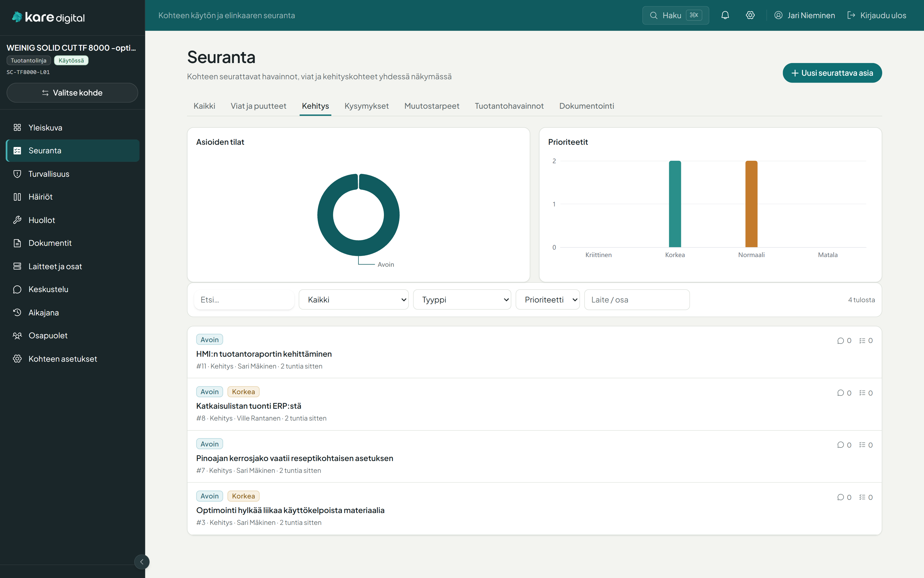Click checklist icon on Pinoajan kerrosjako row
Image resolution: width=924 pixels, height=578 pixels.
pos(862,445)
